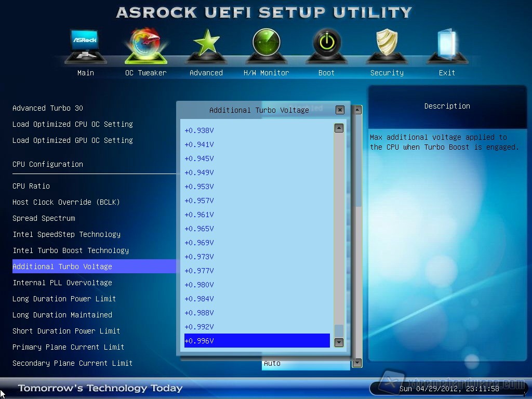Open the Auto value dropdown field
Viewport: 532px width, 399px height.
pyautogui.click(x=305, y=364)
